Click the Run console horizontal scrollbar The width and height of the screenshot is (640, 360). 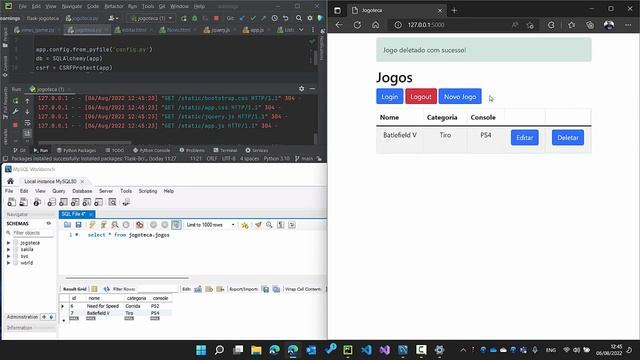pyautogui.click(x=84, y=143)
